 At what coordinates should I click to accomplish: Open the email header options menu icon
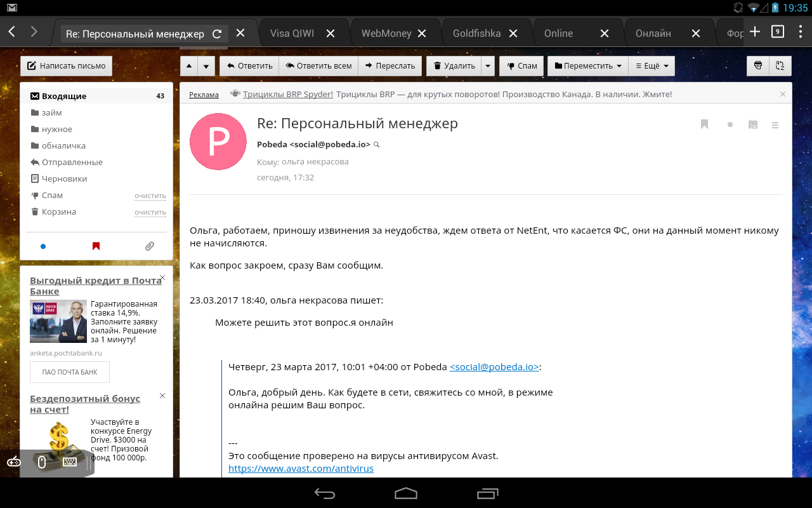tap(775, 125)
